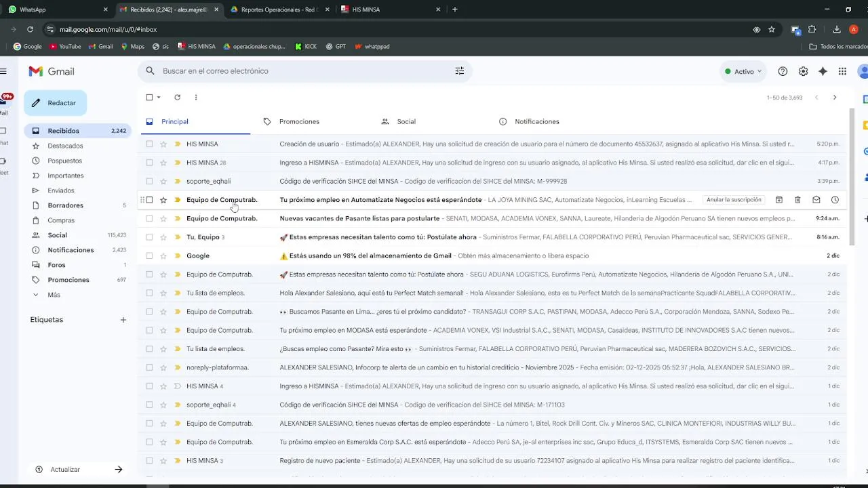Select checkbox of Automatizate Negocios email
Screen dimensions: 868x488
[x=149, y=200]
